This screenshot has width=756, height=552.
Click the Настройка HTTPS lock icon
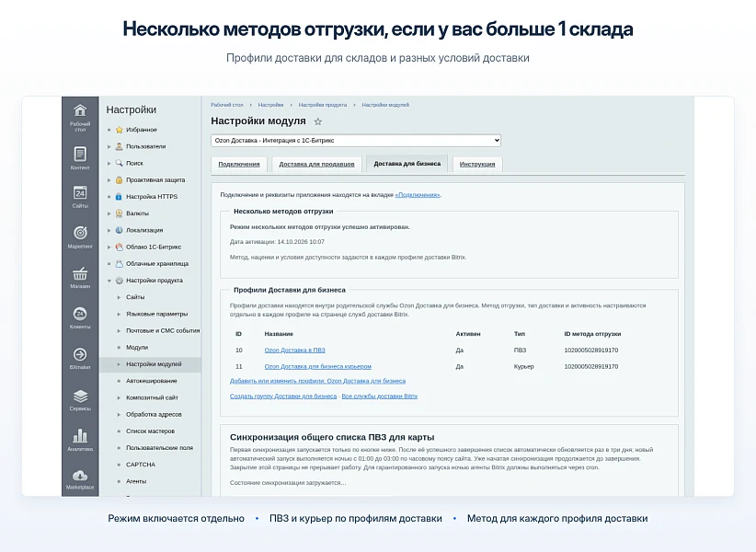(x=119, y=197)
